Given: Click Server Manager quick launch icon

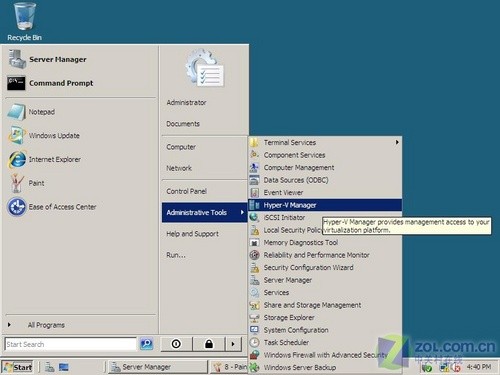Looking at the screenshot, I should (49, 367).
